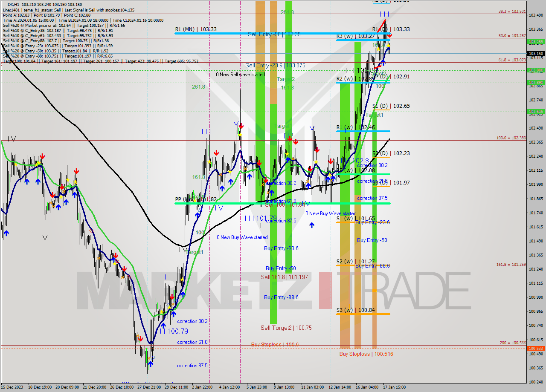Select the 'S3 (w) | 100.84' support label
The image size is (546, 392).
point(355,310)
